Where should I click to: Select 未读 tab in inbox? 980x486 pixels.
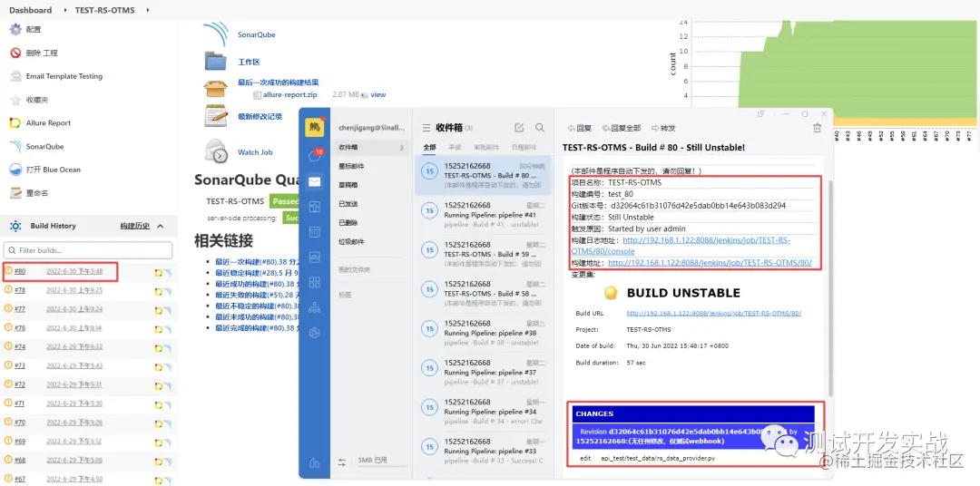click(x=455, y=148)
